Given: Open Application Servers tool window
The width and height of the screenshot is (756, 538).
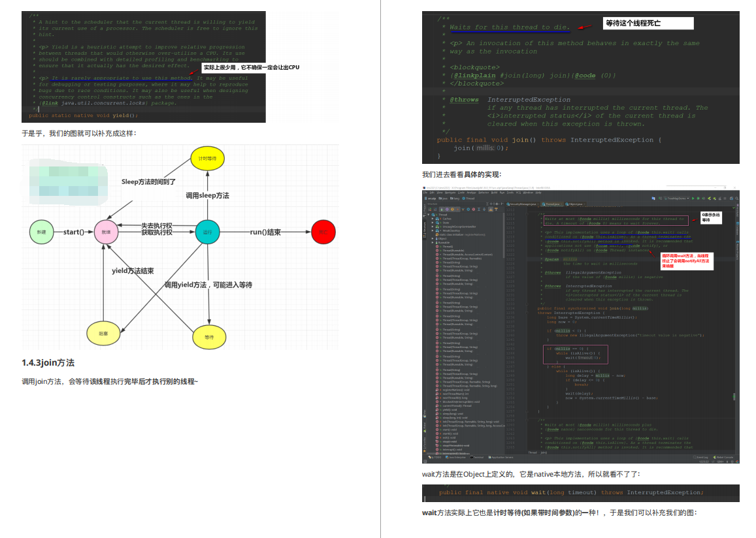Looking at the screenshot, I should pyautogui.click(x=501, y=458).
